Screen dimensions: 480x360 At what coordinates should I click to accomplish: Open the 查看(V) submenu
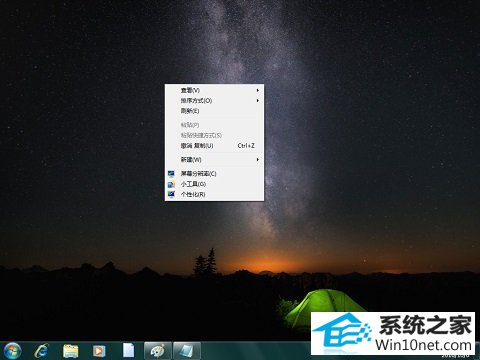tap(214, 90)
